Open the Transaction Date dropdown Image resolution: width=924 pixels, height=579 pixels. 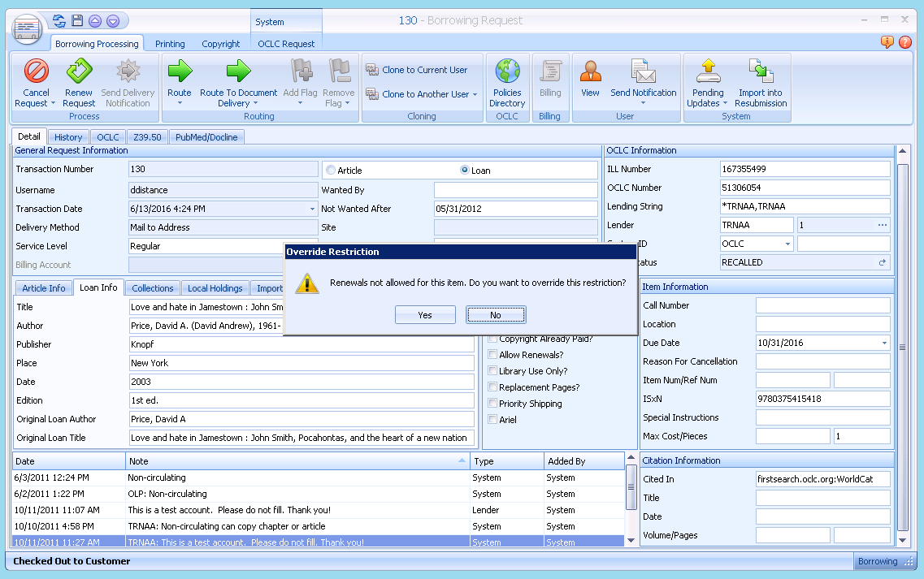coord(311,209)
